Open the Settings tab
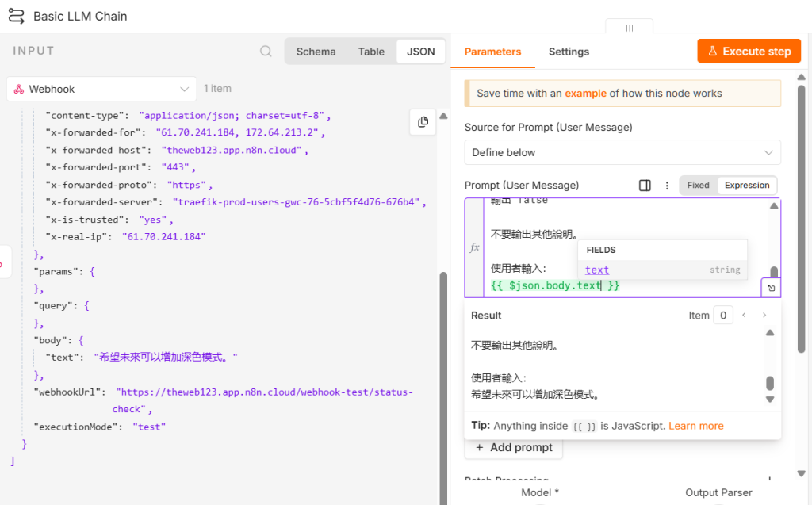This screenshot has width=812, height=505. [569, 52]
